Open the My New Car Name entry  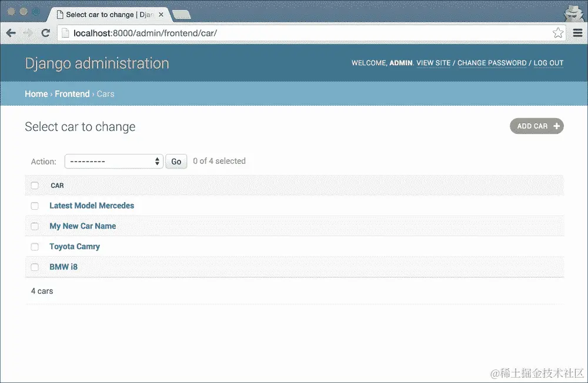pos(82,226)
